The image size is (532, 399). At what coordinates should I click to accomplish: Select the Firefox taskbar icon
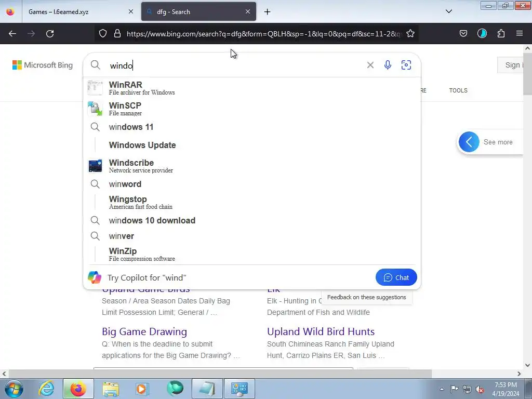point(78,389)
